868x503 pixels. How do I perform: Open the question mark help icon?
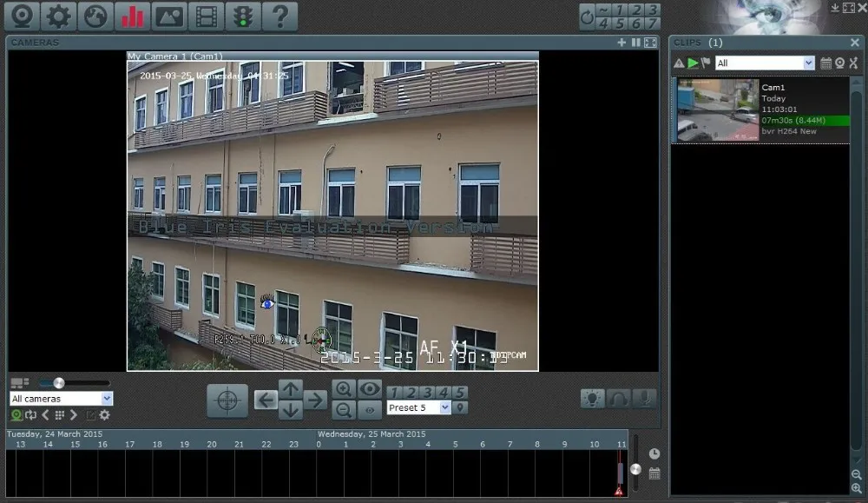[280, 16]
